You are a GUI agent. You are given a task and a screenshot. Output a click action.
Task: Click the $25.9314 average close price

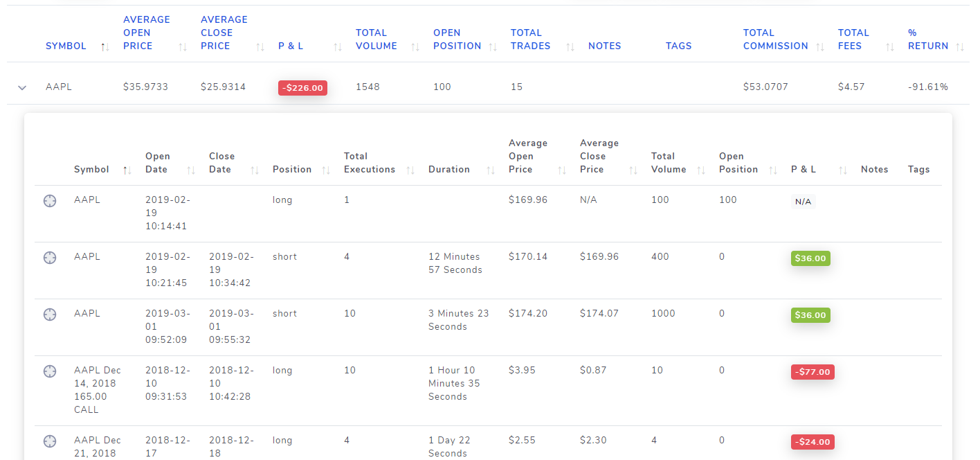click(x=223, y=87)
